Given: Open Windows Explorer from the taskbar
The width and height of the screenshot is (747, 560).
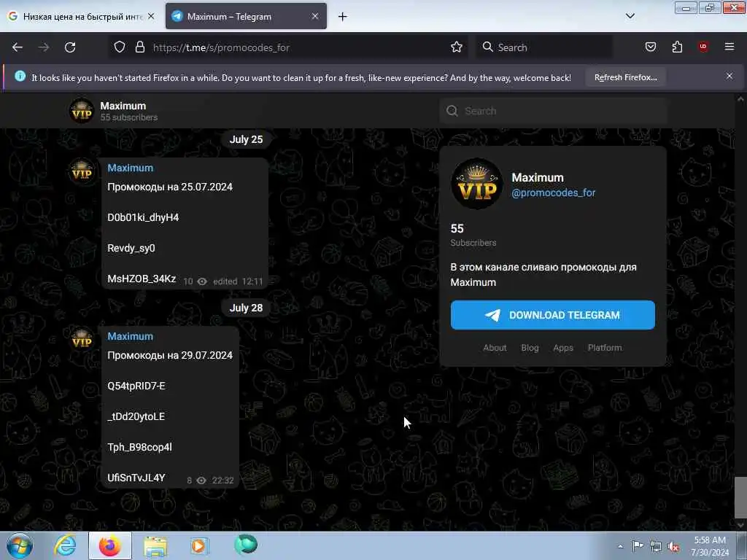Looking at the screenshot, I should click(x=155, y=545).
